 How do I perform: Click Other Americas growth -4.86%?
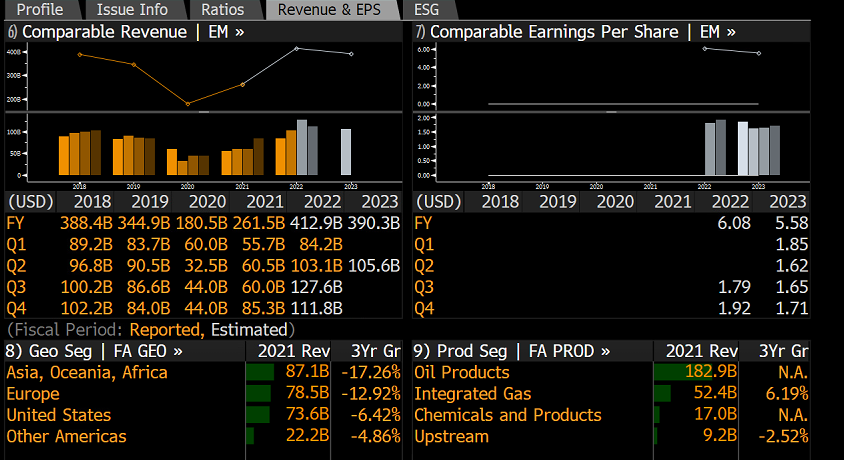click(x=375, y=436)
